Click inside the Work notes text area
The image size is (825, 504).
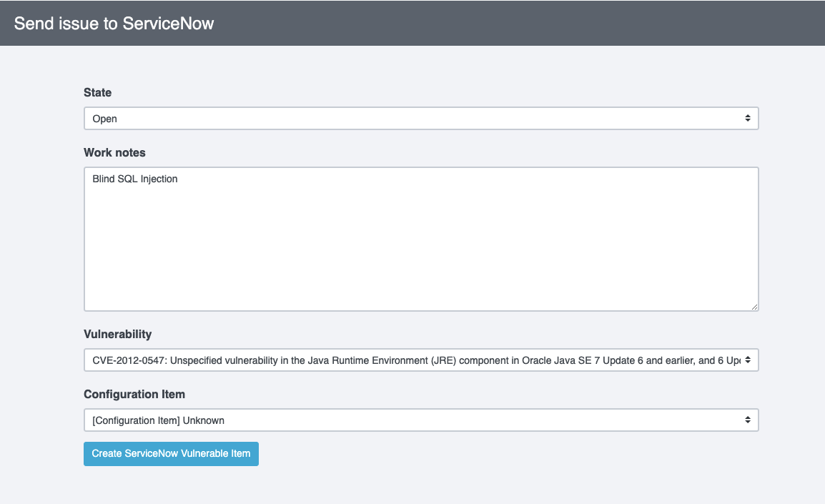pos(421,239)
